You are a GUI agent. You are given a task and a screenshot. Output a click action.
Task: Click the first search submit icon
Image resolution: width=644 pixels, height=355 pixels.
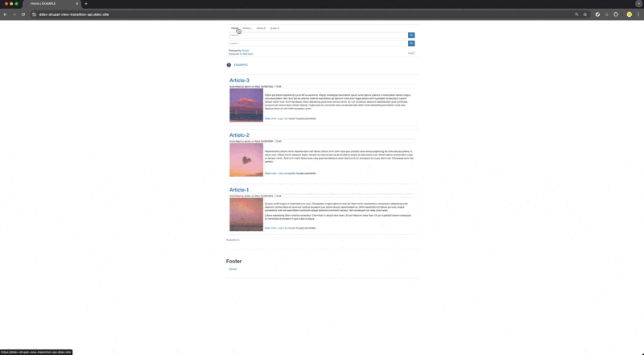click(x=411, y=35)
